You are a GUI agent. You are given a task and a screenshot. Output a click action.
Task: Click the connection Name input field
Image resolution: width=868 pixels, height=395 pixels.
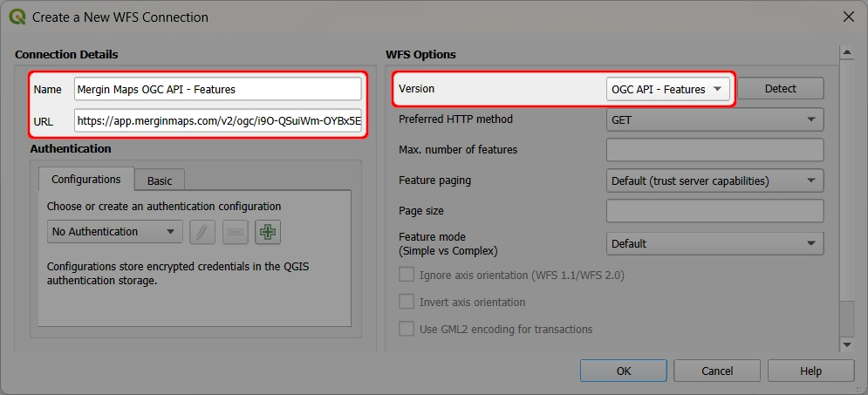click(x=217, y=89)
